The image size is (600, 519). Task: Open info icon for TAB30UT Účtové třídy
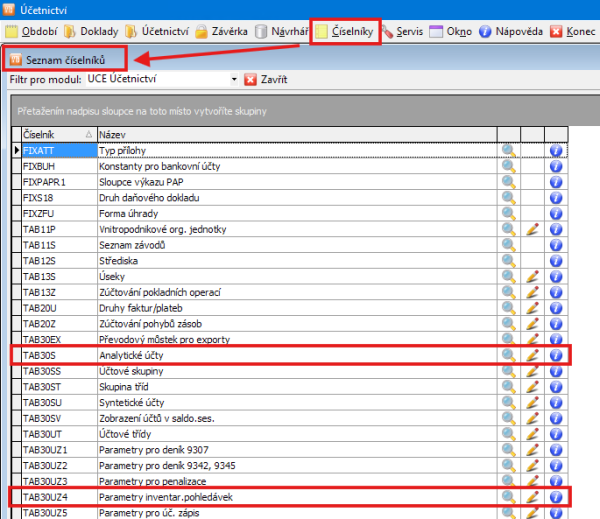tap(557, 432)
